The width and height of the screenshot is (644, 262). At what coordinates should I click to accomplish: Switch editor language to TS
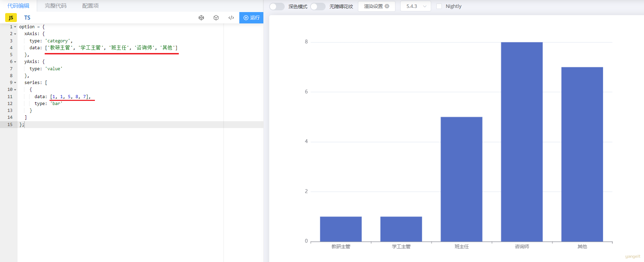click(27, 18)
